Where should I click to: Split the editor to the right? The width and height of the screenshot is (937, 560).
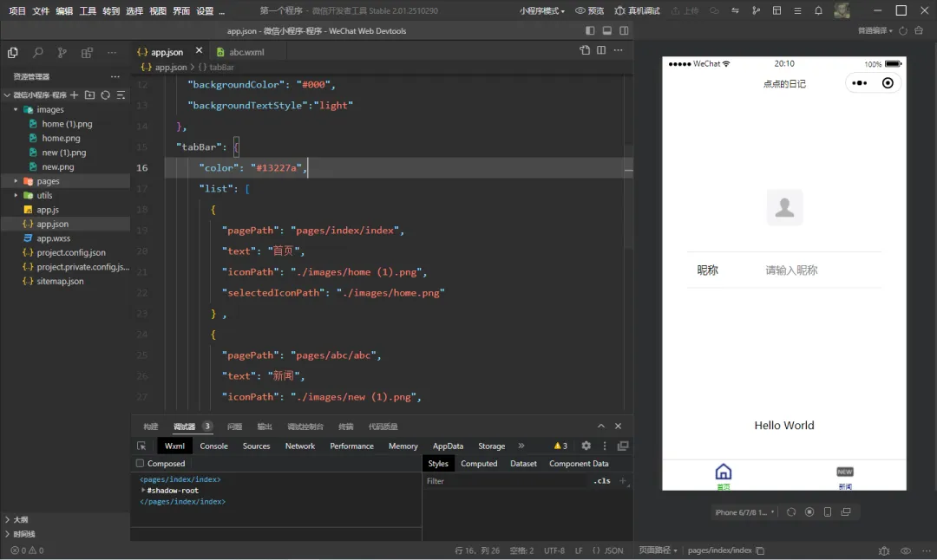[601, 51]
